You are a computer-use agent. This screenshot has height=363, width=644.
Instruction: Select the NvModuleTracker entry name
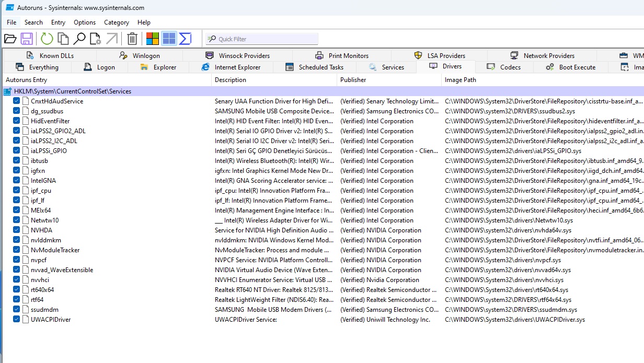pyautogui.click(x=55, y=250)
